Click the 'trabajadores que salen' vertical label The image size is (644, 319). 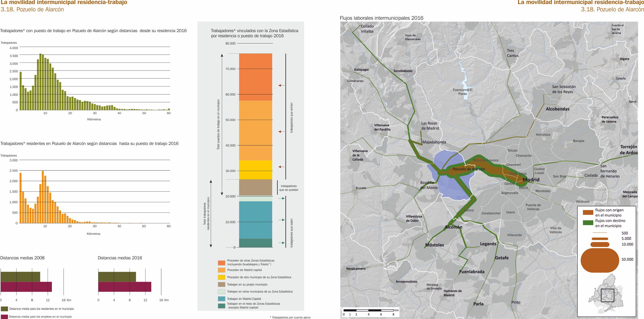(292, 233)
